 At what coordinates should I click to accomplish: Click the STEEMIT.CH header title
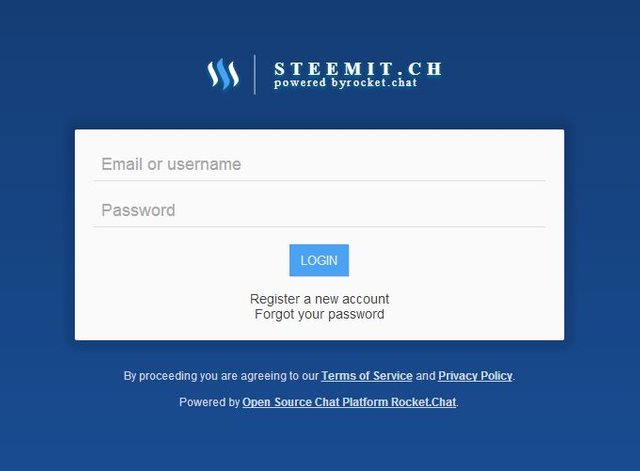point(358,69)
